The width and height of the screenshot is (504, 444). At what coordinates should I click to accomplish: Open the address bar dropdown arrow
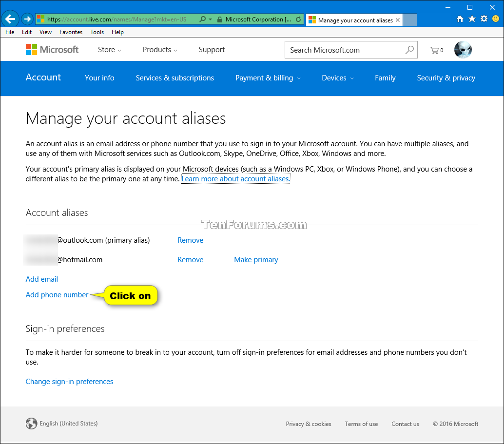tap(210, 19)
